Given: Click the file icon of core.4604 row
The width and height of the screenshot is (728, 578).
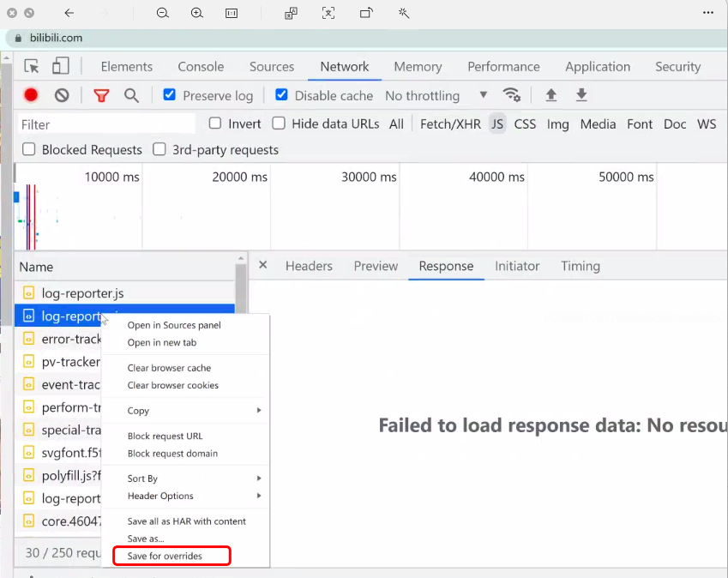Looking at the screenshot, I should (29, 521).
